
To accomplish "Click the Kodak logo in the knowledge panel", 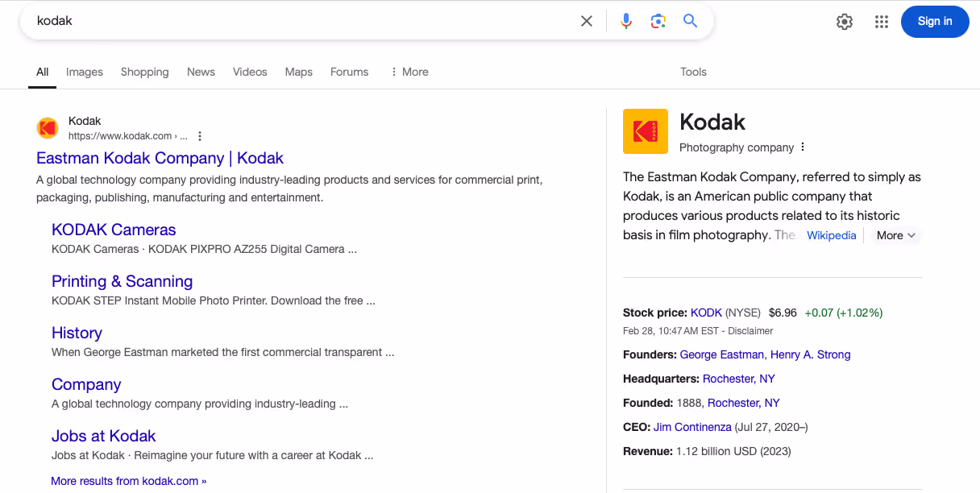I will tap(646, 131).
